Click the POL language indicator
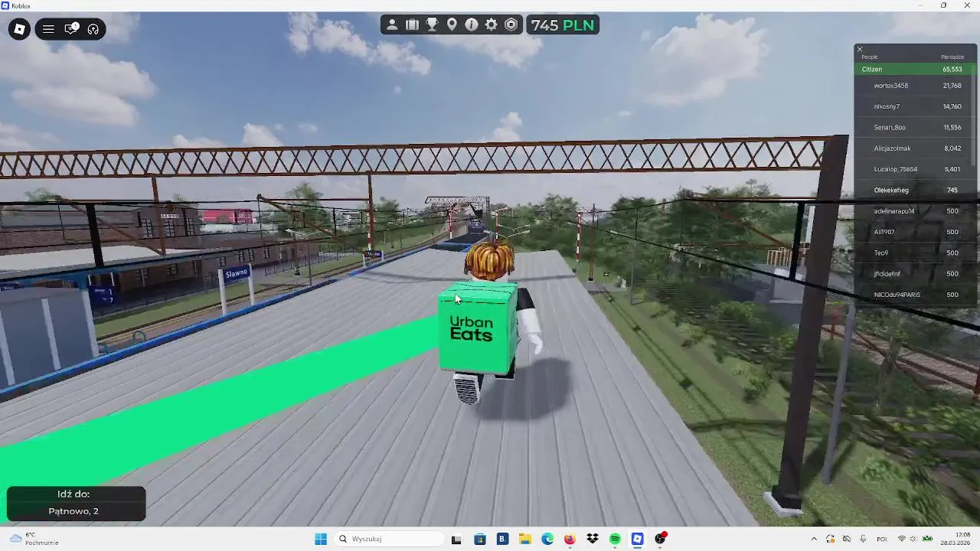 click(882, 539)
